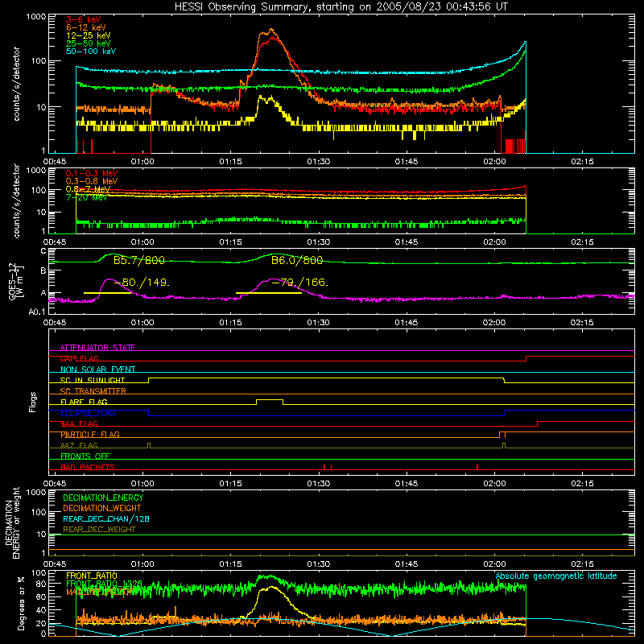Click the BAD_PACKETS flag label
The width and height of the screenshot is (644, 644).
point(88,468)
